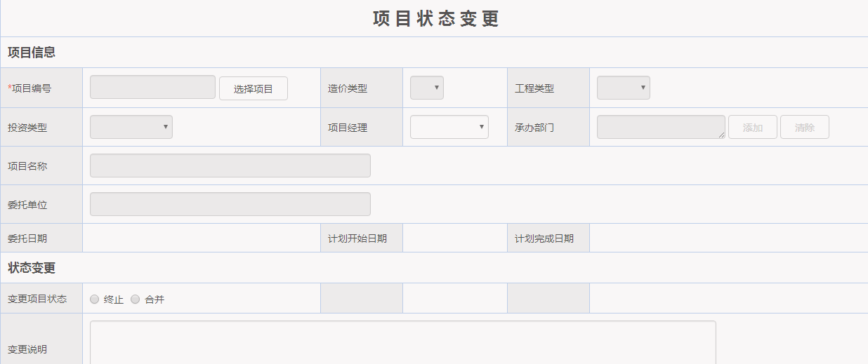Image resolution: width=868 pixels, height=364 pixels.
Task: Expand the 工程类型 dropdown
Action: pos(623,88)
